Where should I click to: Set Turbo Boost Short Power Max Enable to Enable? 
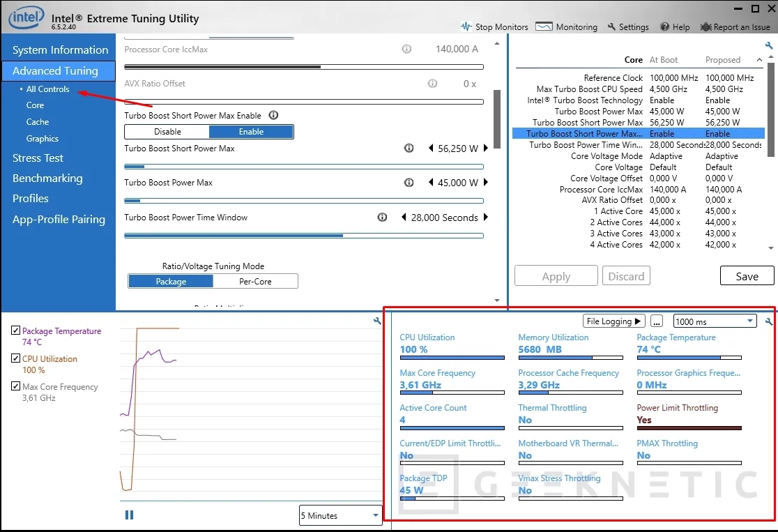[x=251, y=132]
